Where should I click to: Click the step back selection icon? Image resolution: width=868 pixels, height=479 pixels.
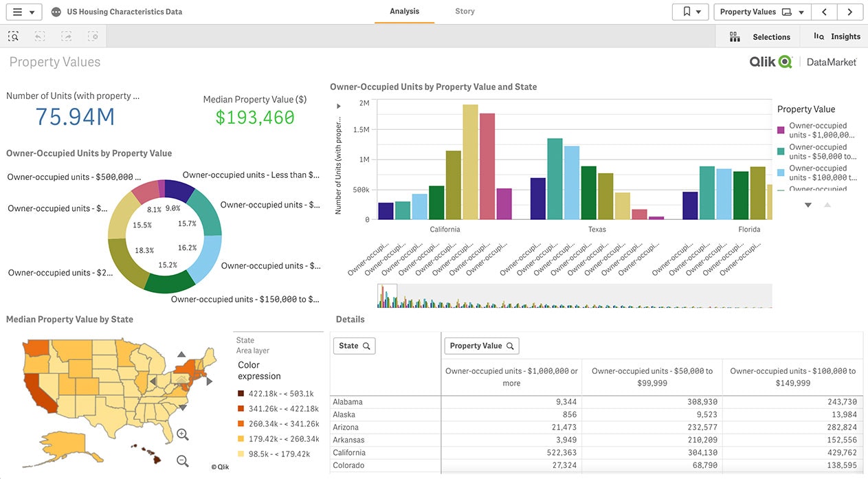(40, 36)
